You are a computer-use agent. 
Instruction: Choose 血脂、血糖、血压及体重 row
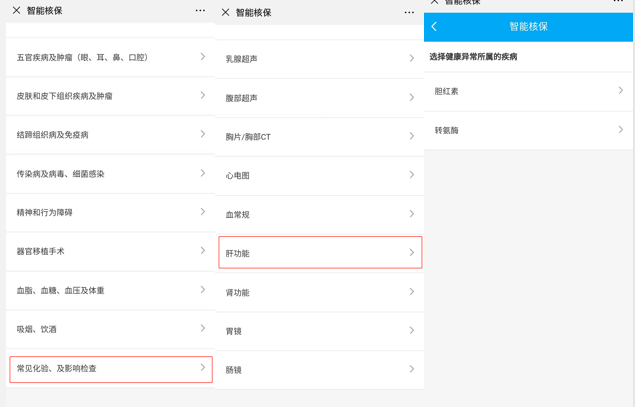pos(110,290)
